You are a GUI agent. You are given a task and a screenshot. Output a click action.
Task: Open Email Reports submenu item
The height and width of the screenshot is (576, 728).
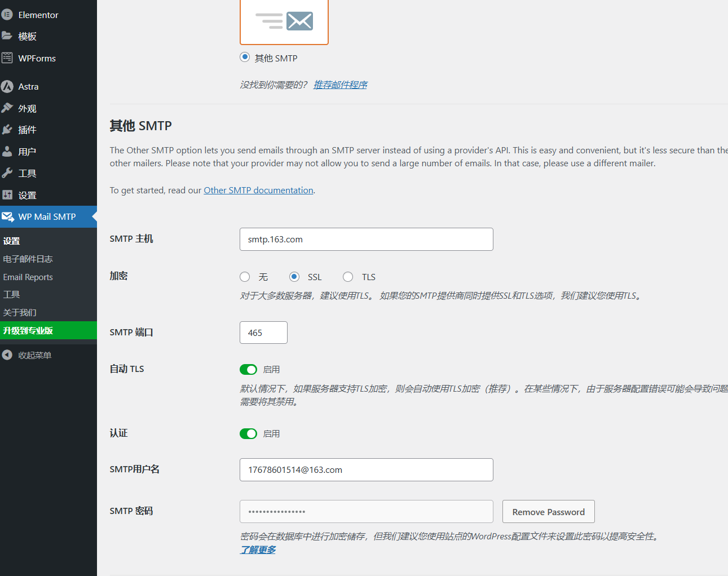28,277
